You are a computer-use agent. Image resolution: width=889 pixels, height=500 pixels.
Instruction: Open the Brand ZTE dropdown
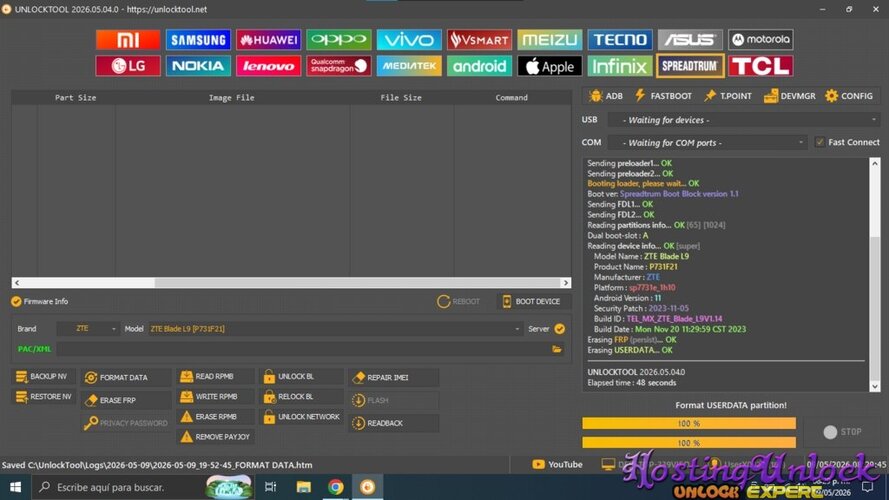[88, 329]
